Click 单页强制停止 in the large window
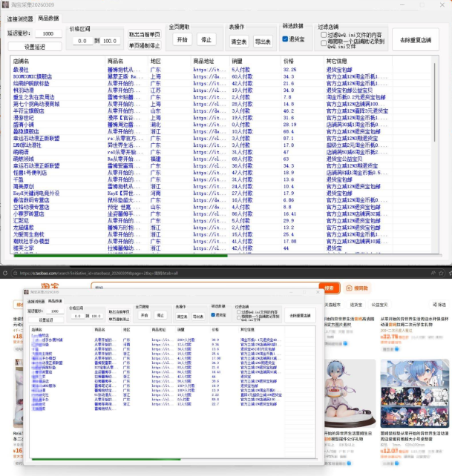 pyautogui.click(x=145, y=45)
